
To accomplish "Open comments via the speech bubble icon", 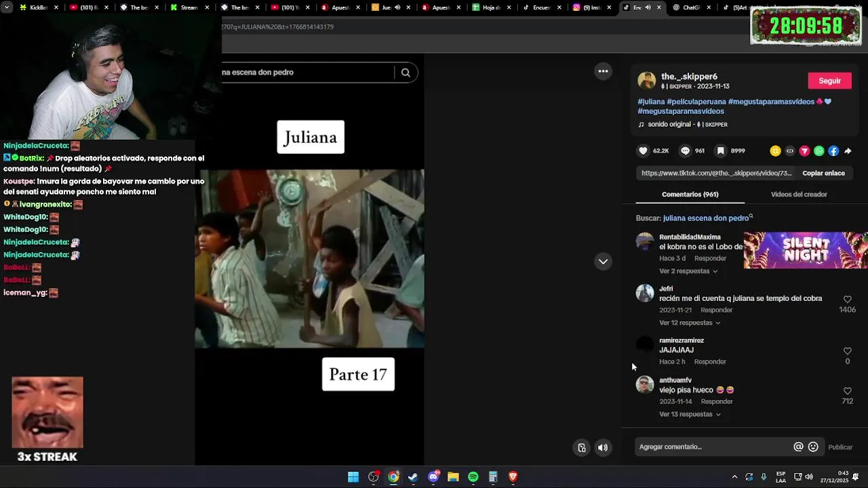I will [686, 151].
